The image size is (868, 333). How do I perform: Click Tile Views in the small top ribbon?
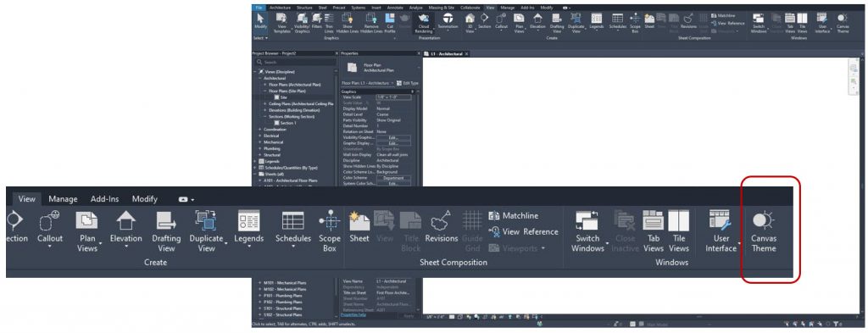802,23
